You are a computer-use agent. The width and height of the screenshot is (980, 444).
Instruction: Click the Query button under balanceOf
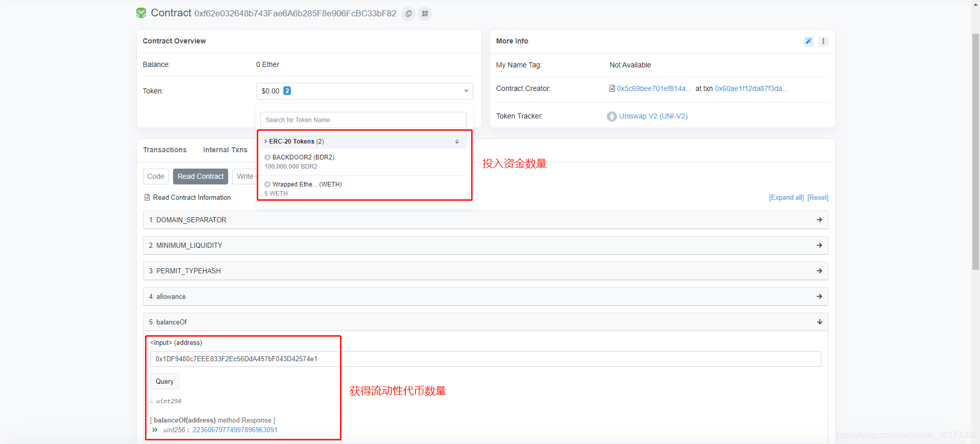tap(164, 381)
